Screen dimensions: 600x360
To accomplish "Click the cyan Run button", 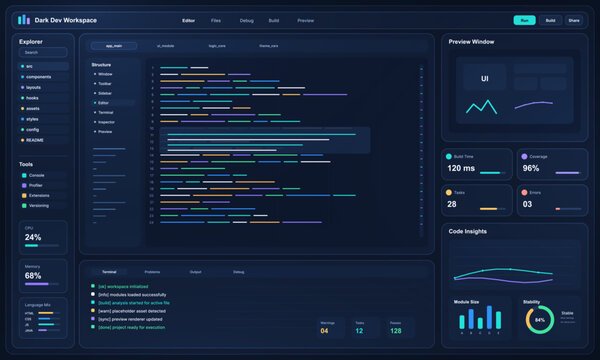I will [524, 20].
